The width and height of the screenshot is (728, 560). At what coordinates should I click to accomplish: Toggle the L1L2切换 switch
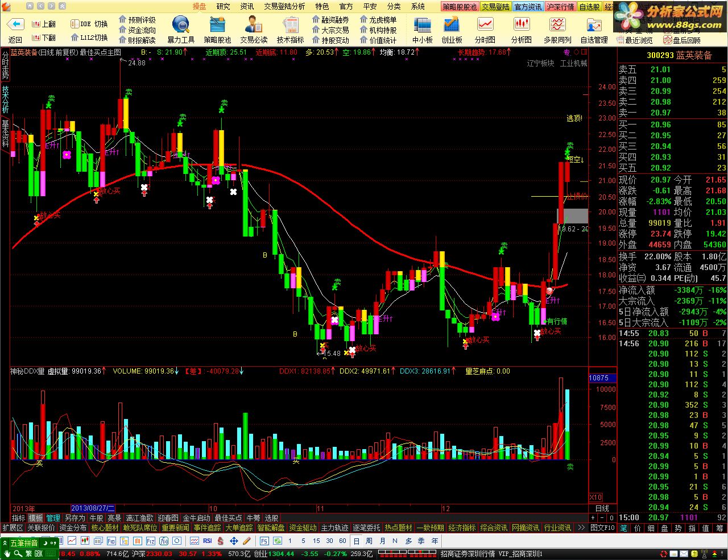click(89, 38)
